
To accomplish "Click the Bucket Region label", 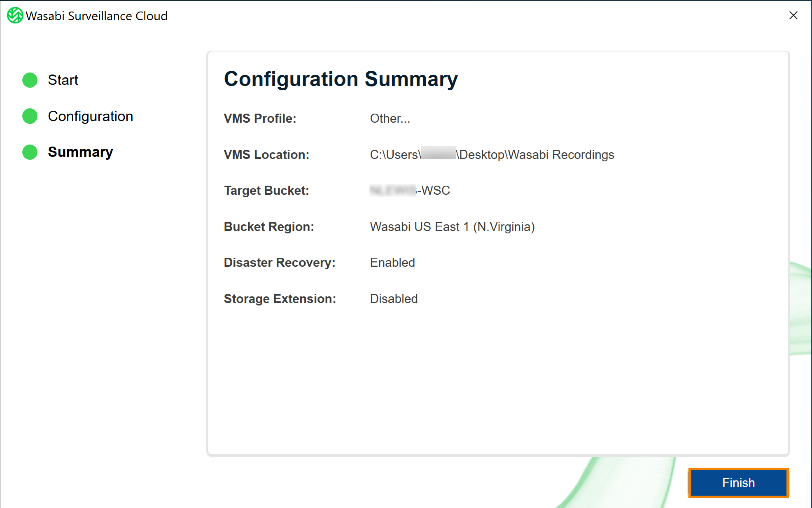I will 269,227.
